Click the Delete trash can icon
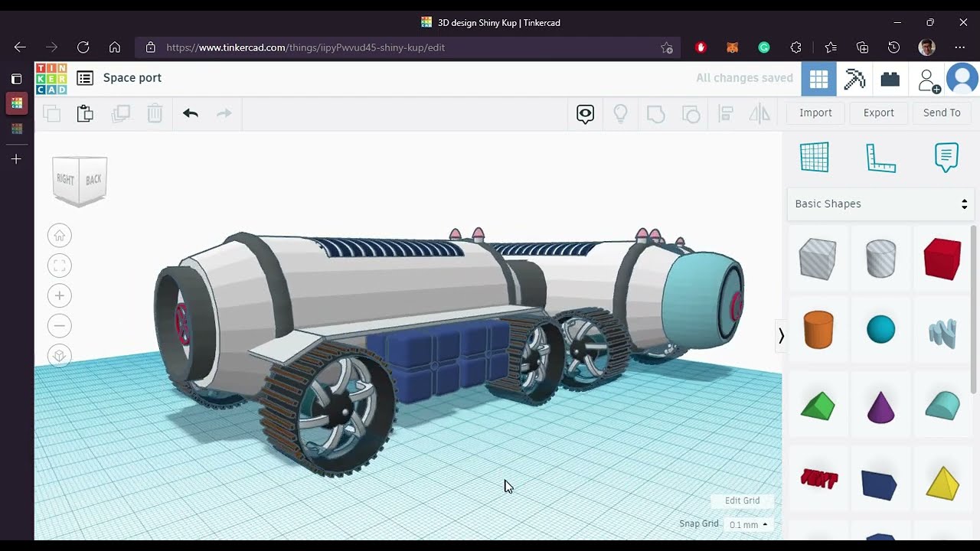Screen dimensions: 980x551 (155, 113)
